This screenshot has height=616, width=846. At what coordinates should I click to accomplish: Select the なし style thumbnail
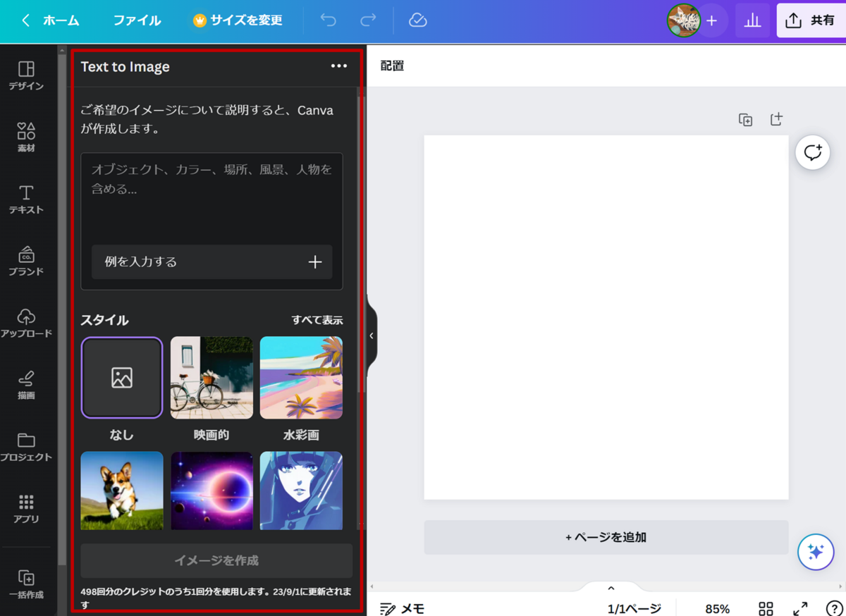[x=122, y=378]
